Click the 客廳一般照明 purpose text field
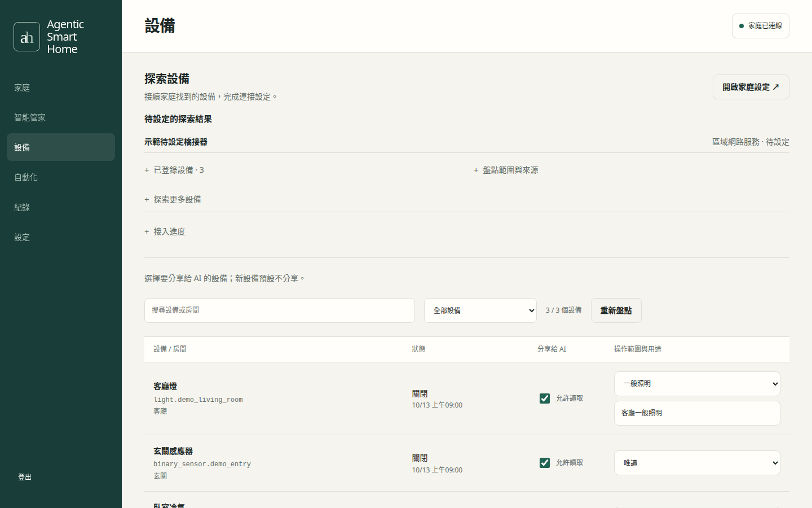812x508 pixels. [x=697, y=413]
